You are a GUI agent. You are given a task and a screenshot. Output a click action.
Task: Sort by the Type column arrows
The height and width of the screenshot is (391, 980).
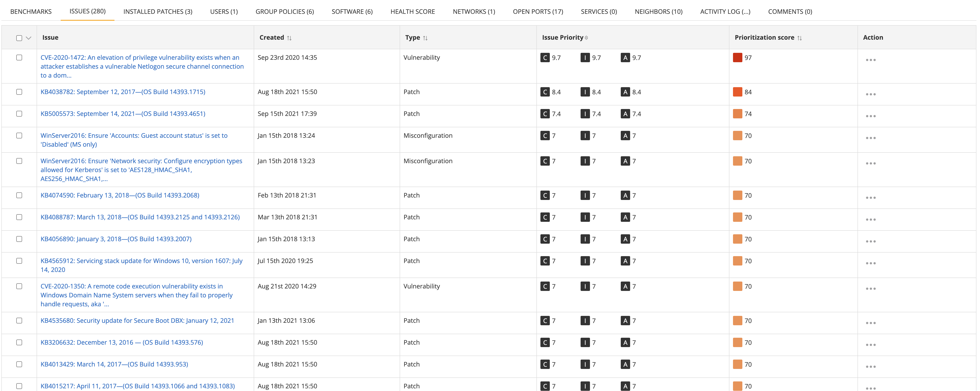click(425, 38)
